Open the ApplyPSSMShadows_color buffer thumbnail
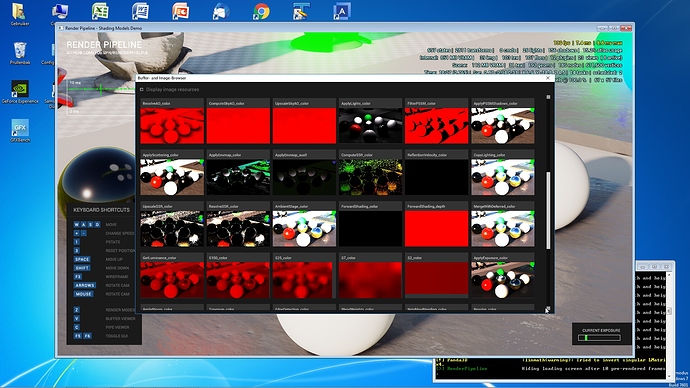The height and width of the screenshot is (388, 690). click(503, 126)
